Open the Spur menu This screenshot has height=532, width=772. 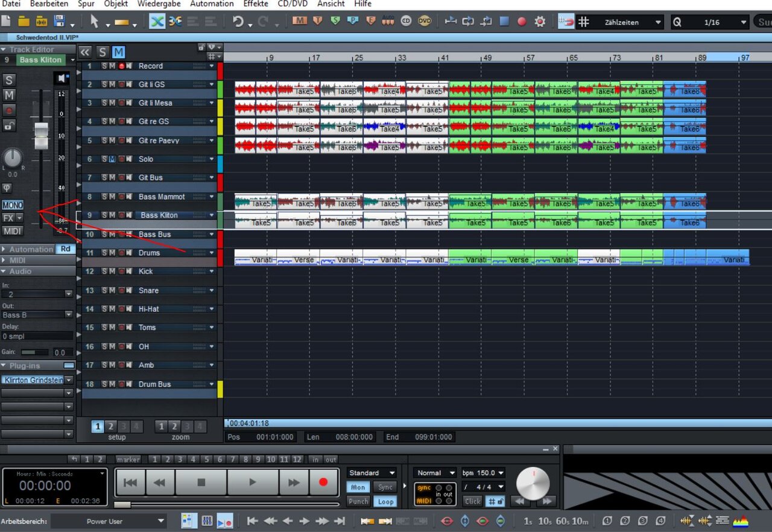pos(85,4)
